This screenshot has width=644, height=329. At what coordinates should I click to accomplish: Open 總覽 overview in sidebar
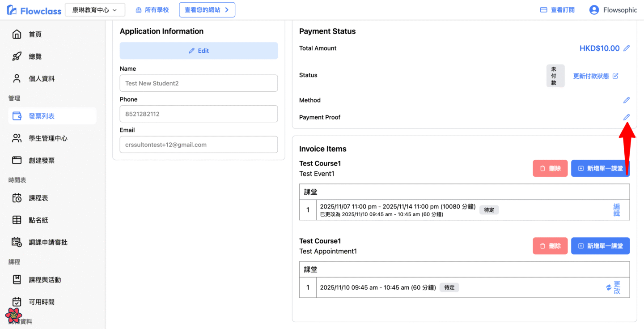tap(35, 56)
